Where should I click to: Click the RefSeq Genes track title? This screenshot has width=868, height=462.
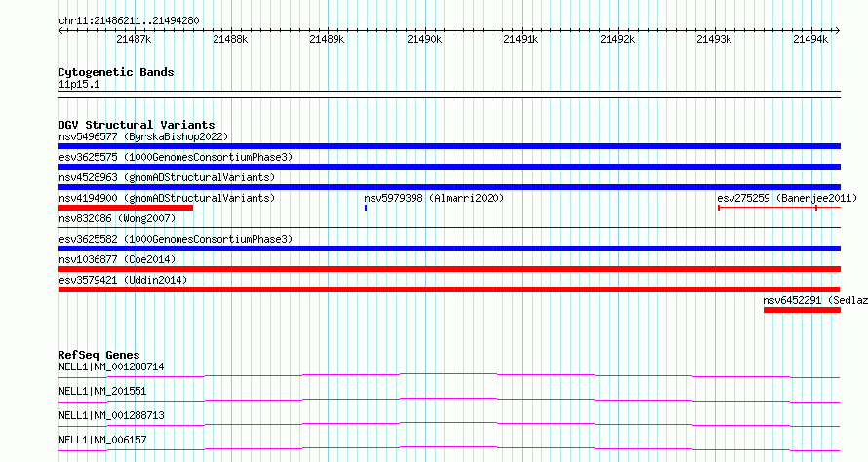[x=99, y=355]
